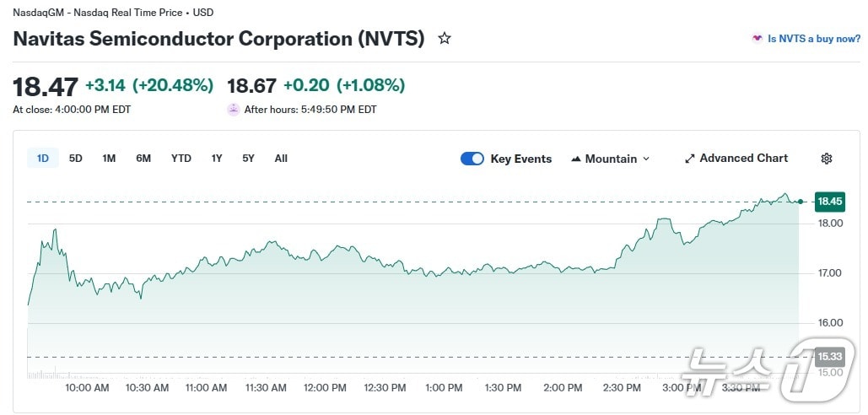Image resolution: width=868 pixels, height=415 pixels.
Task: Select the 1D time range tab
Action: click(43, 159)
